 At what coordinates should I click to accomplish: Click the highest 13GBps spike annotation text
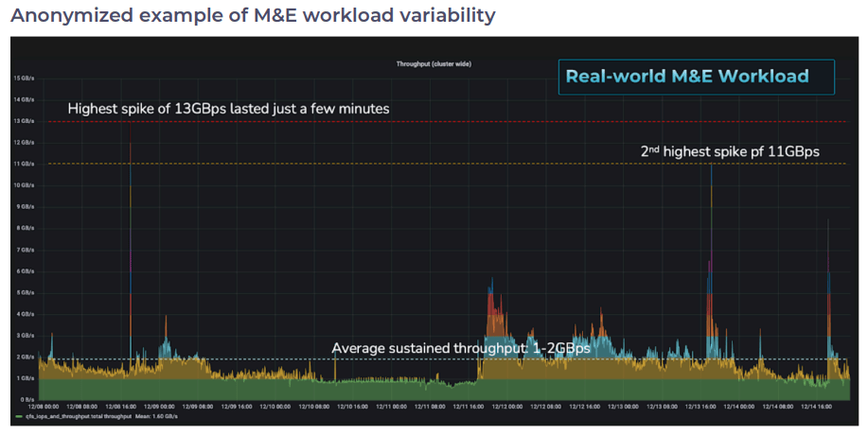[x=228, y=109]
